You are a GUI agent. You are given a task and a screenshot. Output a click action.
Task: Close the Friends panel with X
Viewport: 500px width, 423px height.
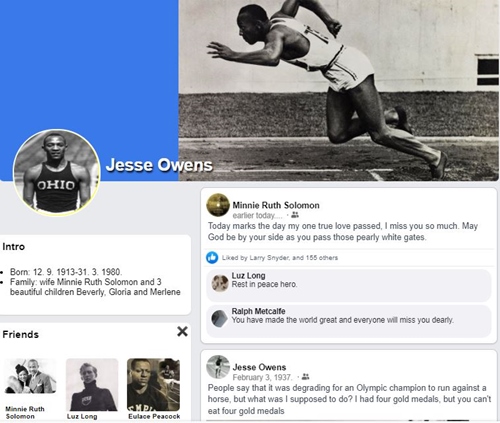pyautogui.click(x=182, y=331)
